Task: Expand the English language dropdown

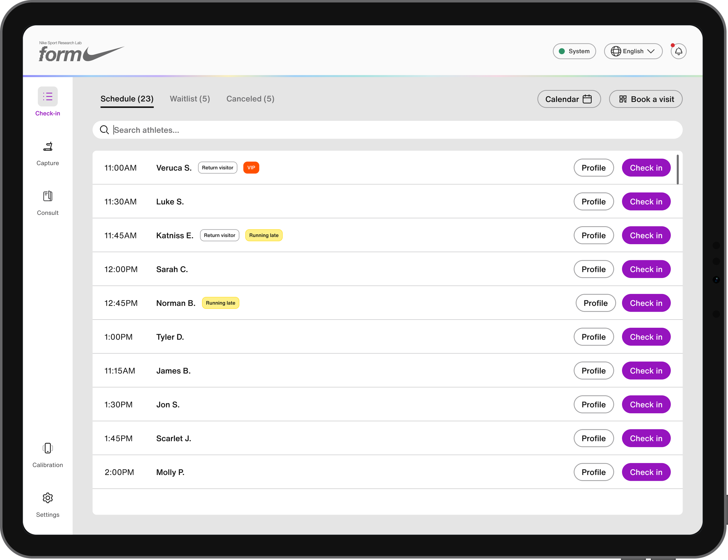Action: [633, 51]
